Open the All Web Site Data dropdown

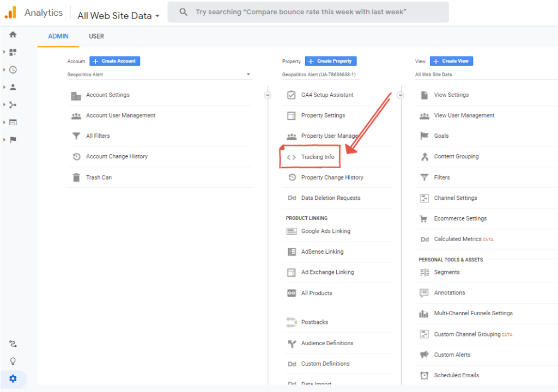119,16
